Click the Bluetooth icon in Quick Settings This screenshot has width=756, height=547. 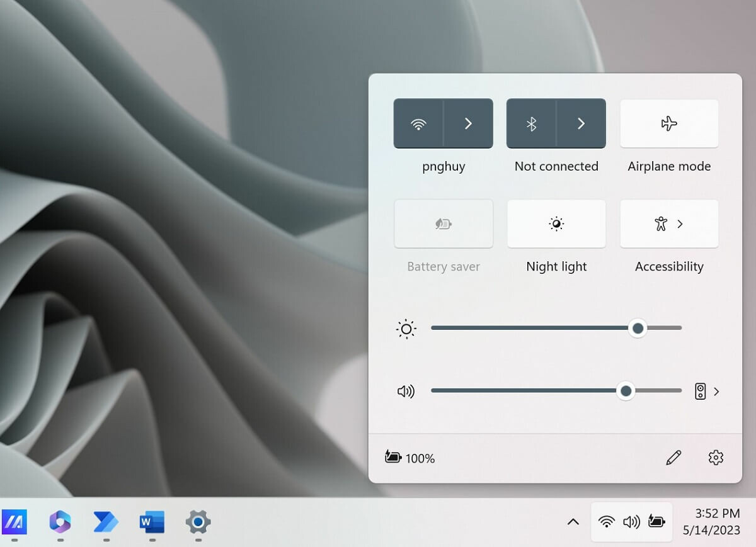[x=531, y=123]
